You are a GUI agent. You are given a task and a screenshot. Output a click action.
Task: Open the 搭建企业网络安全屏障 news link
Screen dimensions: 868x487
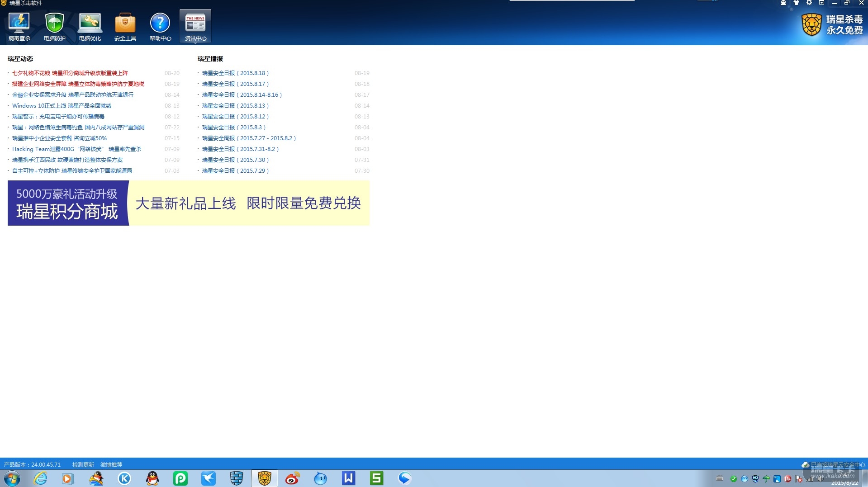pyautogui.click(x=78, y=84)
